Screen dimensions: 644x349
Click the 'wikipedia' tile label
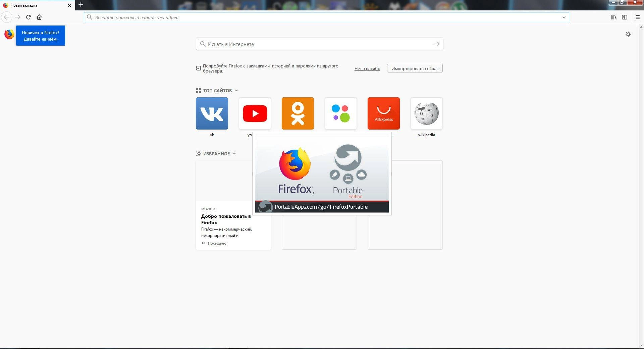pyautogui.click(x=427, y=135)
